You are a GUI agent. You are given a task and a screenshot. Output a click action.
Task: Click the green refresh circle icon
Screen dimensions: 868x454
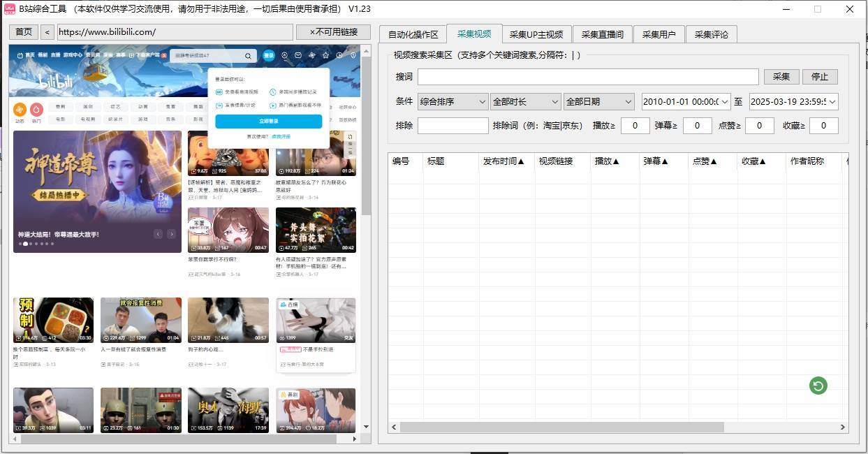tap(818, 386)
